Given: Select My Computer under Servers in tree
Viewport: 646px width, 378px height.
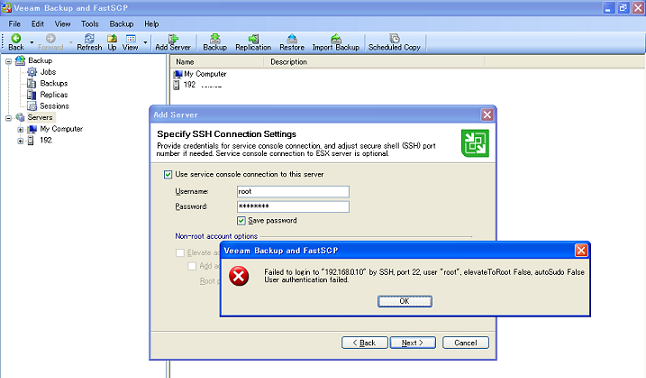Looking at the screenshot, I should [61, 129].
